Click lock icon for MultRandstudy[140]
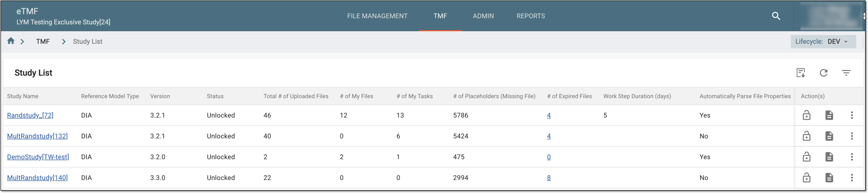The image size is (868, 193). tap(807, 178)
